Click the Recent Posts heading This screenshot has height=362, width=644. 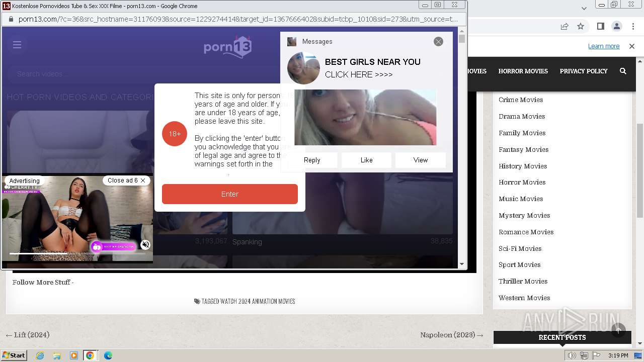(x=562, y=337)
